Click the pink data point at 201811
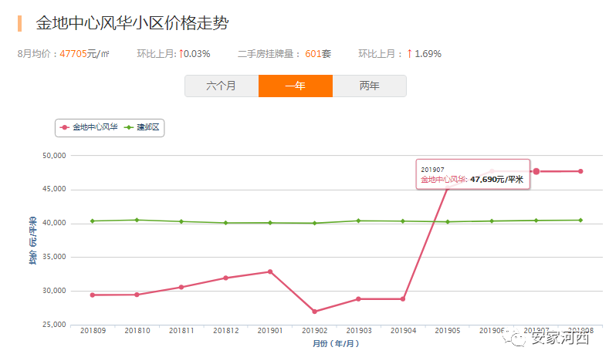 [x=181, y=287]
